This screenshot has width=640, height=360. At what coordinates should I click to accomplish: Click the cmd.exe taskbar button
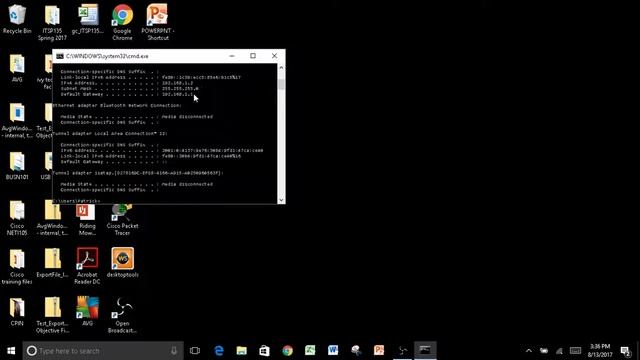click(425, 351)
